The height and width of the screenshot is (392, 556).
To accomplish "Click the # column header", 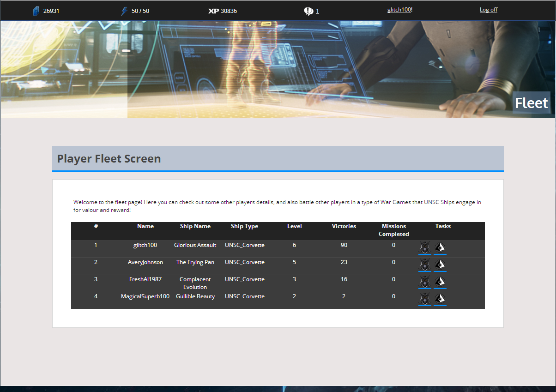I will [96, 226].
